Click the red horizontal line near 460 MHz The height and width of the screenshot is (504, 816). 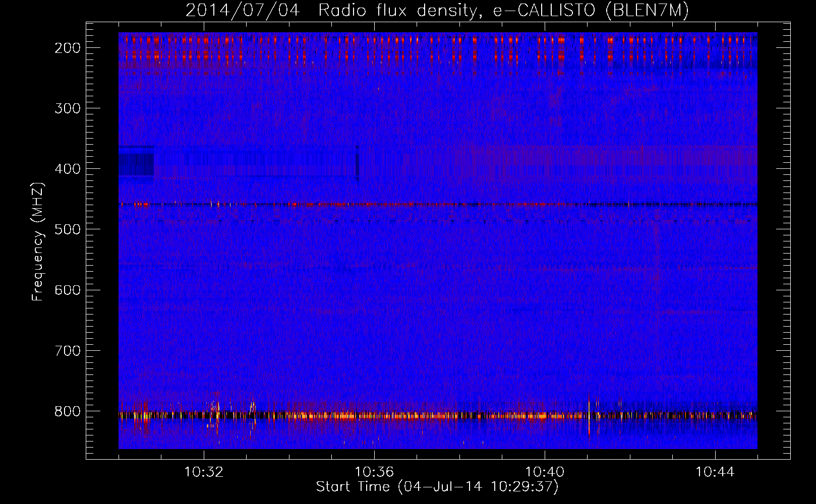[438, 205]
